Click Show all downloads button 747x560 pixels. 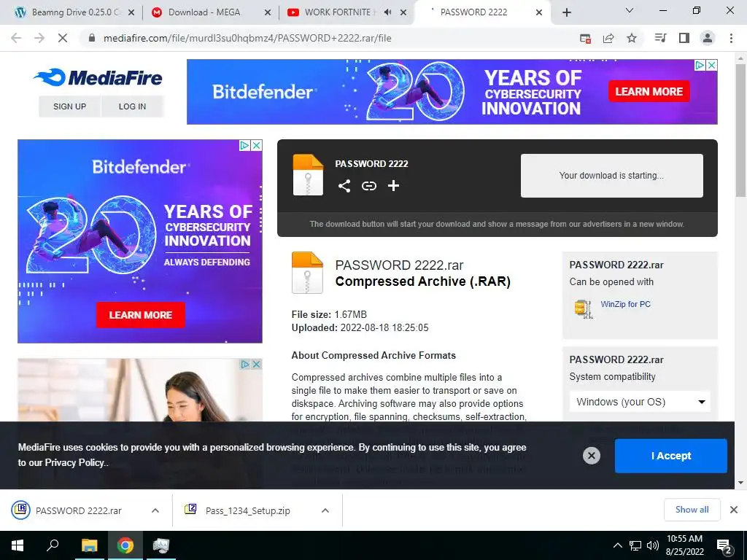pyautogui.click(x=692, y=510)
